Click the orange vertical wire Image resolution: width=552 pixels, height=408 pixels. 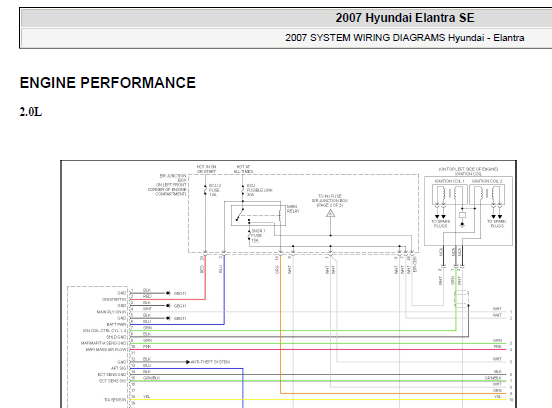(x=280, y=324)
